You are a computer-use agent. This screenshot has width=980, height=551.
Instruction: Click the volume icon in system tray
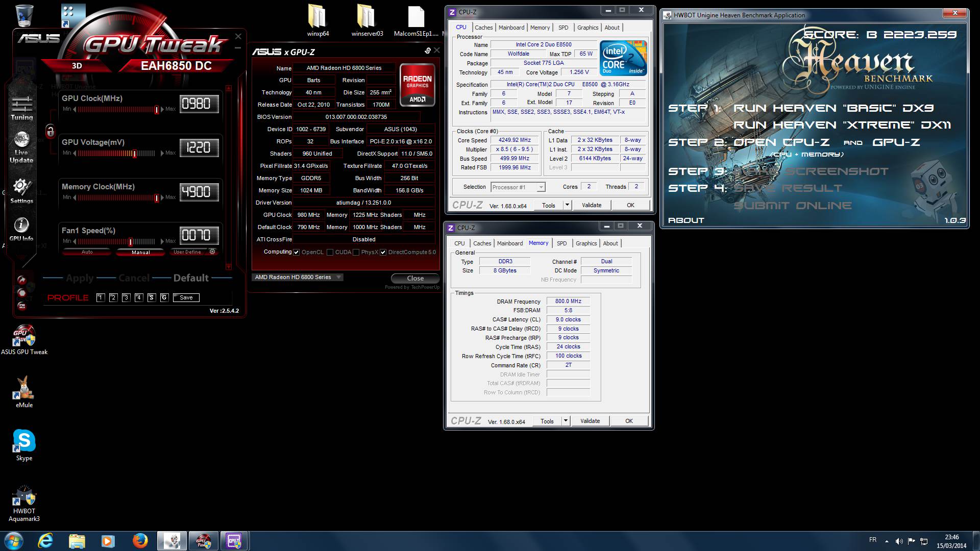899,541
